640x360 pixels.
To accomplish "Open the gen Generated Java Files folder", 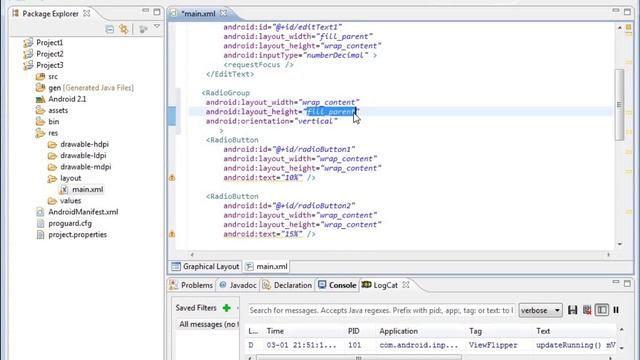I will 91,88.
